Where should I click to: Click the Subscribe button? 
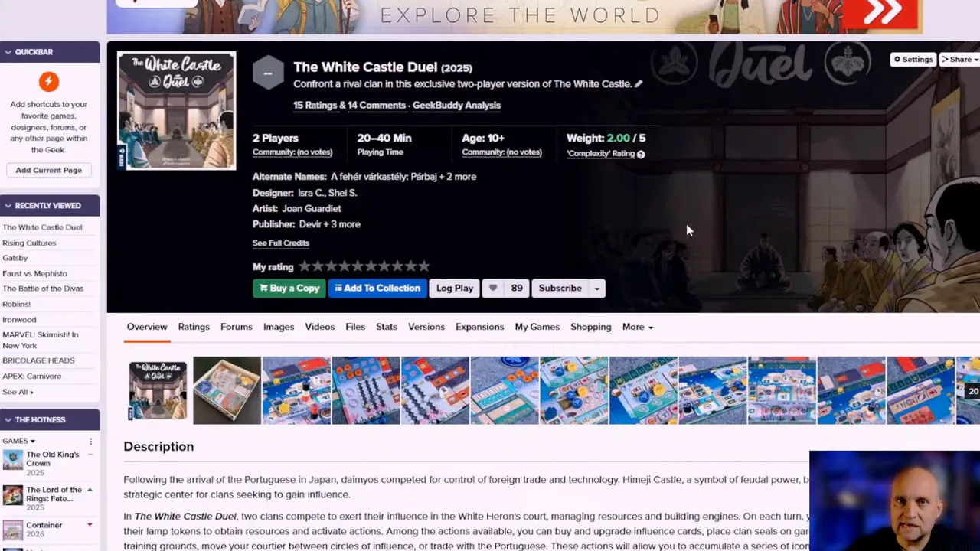560,289
